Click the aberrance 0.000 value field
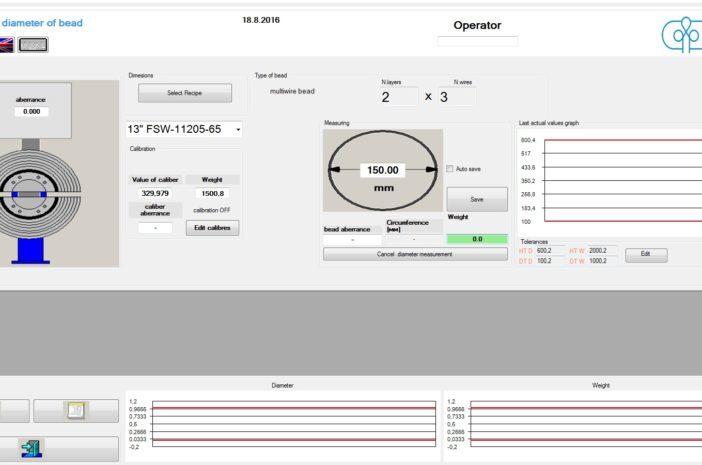Image resolution: width=702 pixels, height=465 pixels. tap(32, 112)
